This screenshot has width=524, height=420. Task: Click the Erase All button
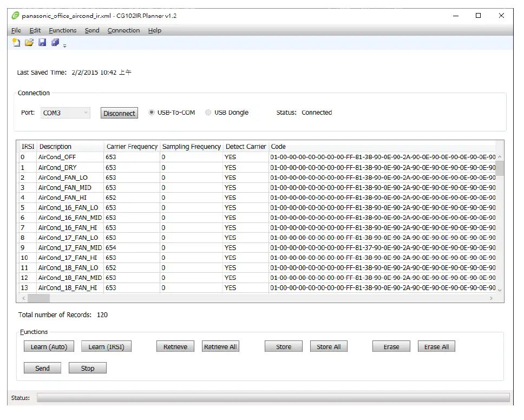(436, 347)
